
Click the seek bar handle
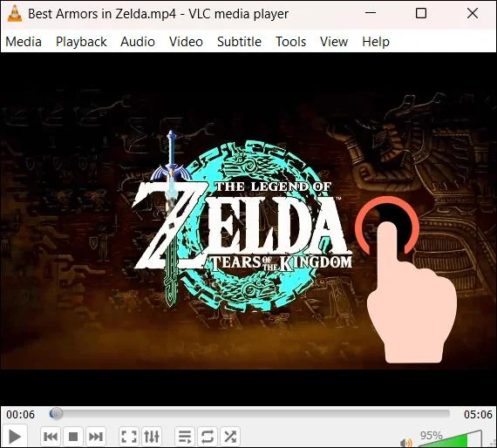pyautogui.click(x=56, y=413)
